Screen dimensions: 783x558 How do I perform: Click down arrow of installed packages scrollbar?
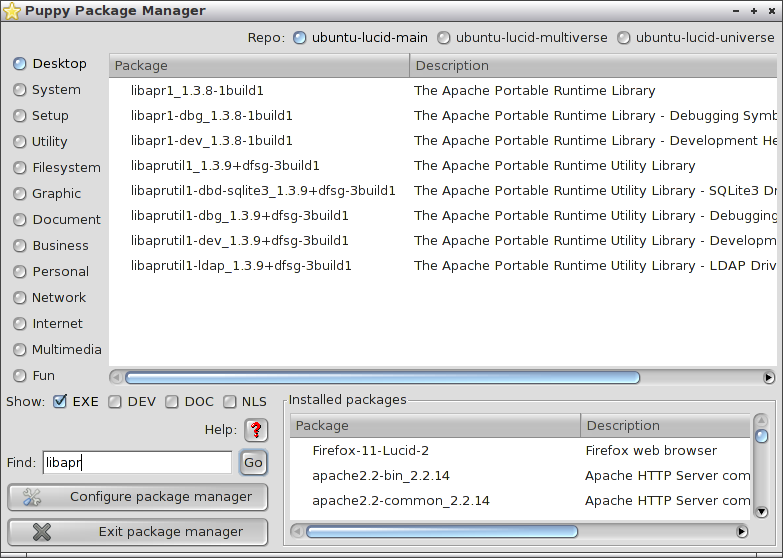(x=761, y=511)
